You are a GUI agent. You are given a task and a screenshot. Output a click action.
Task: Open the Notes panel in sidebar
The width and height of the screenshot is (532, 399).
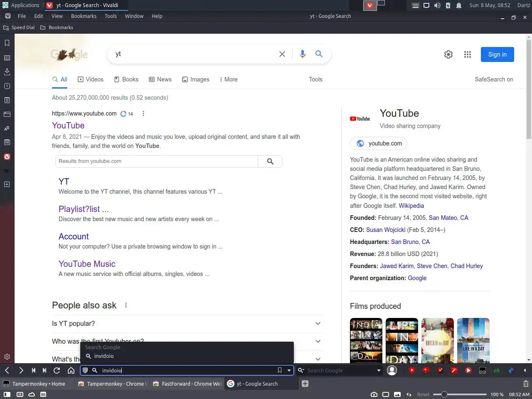point(7,100)
